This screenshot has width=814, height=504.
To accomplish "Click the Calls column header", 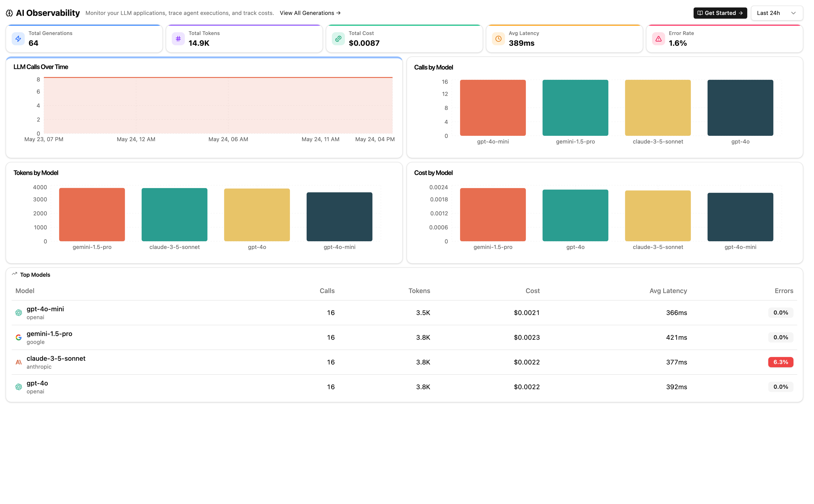I will pyautogui.click(x=327, y=291).
